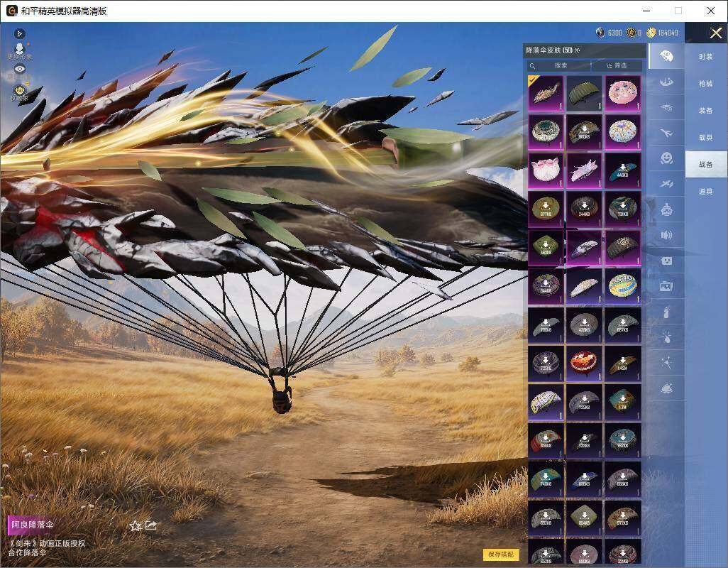Open the smiley emote category icon
728x568 pixels.
click(666, 158)
